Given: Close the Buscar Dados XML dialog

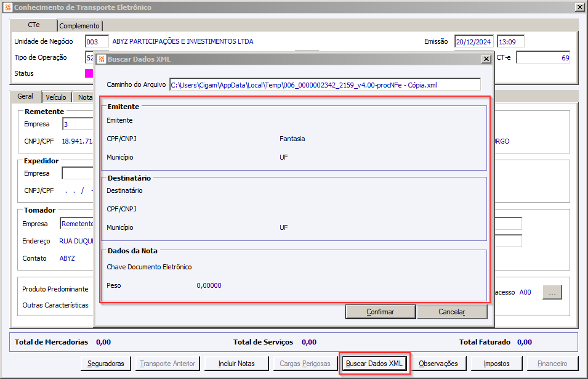Looking at the screenshot, I should [x=486, y=59].
